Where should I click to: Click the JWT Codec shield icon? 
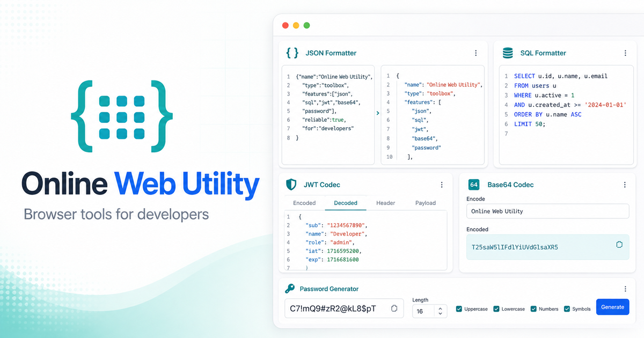(291, 185)
